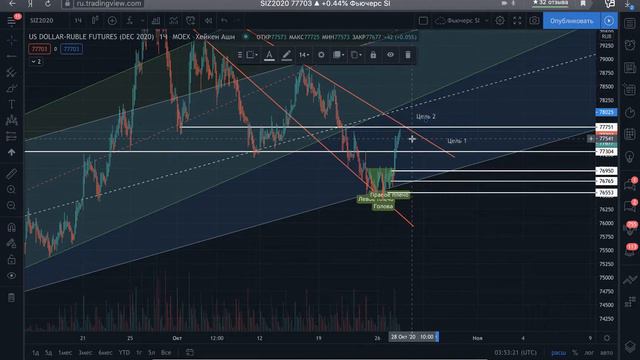Click the Опубликовать publish button
Image resolution: width=640 pixels, height=360 pixels.
tap(571, 21)
